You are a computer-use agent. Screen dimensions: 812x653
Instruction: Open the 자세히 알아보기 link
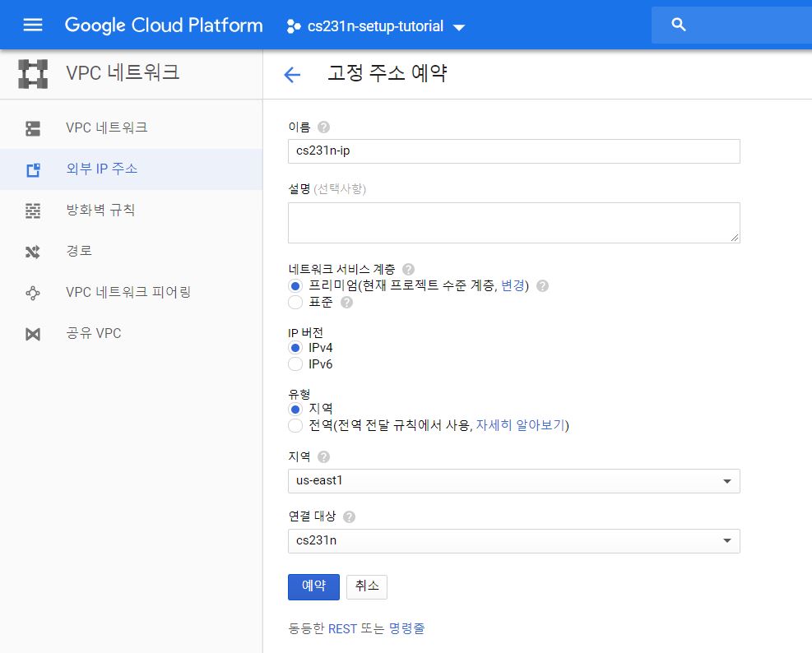pyautogui.click(x=521, y=425)
